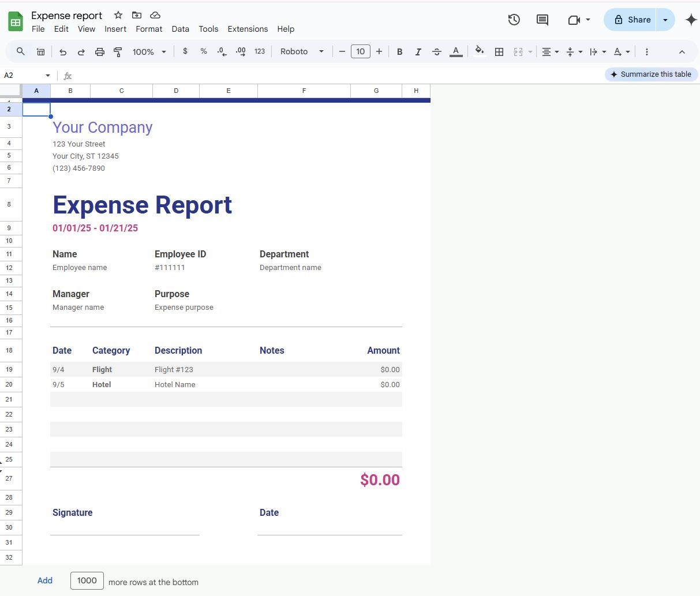The width and height of the screenshot is (700, 596).
Task: Click the Print icon
Action: tap(100, 51)
